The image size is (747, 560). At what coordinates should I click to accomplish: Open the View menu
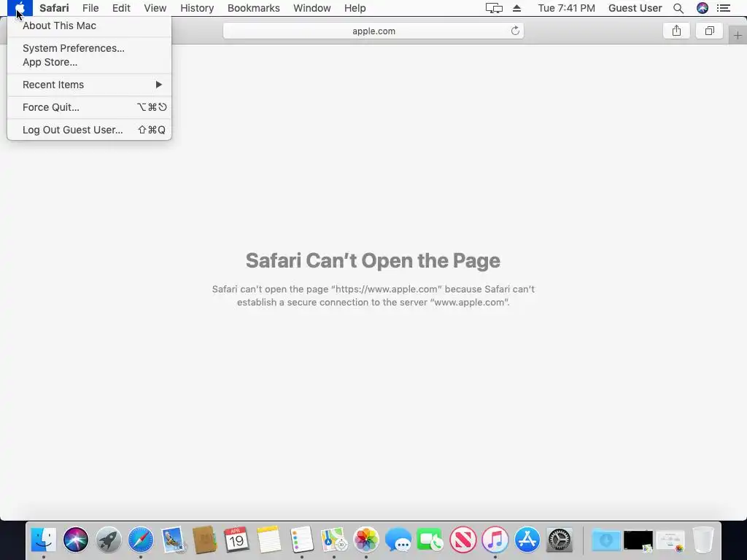point(155,8)
